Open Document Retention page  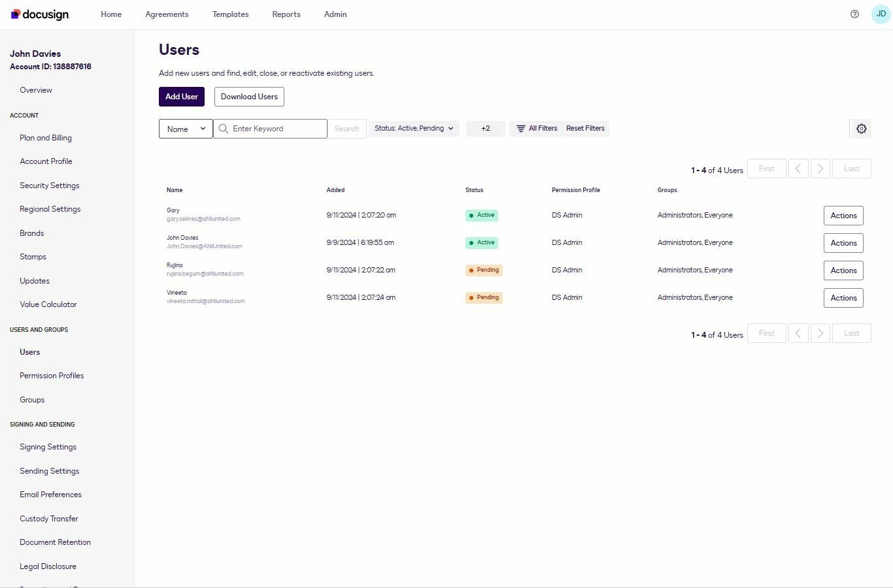point(56,542)
